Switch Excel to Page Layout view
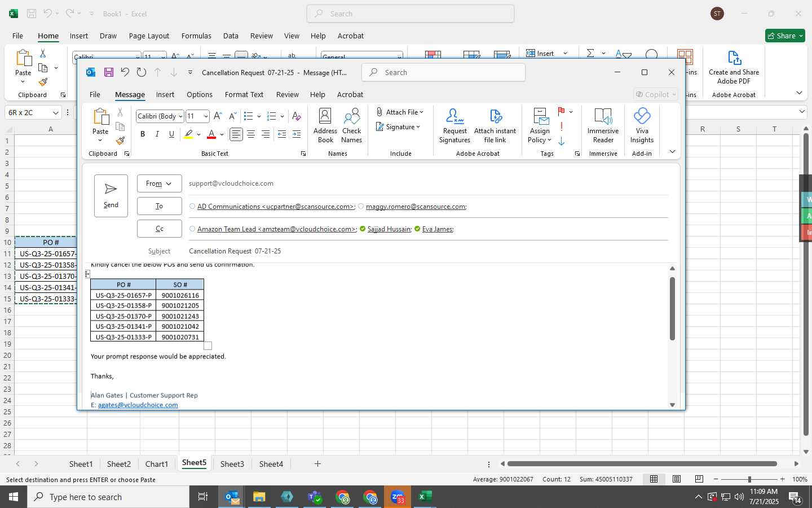The width and height of the screenshot is (812, 508). 677,479
